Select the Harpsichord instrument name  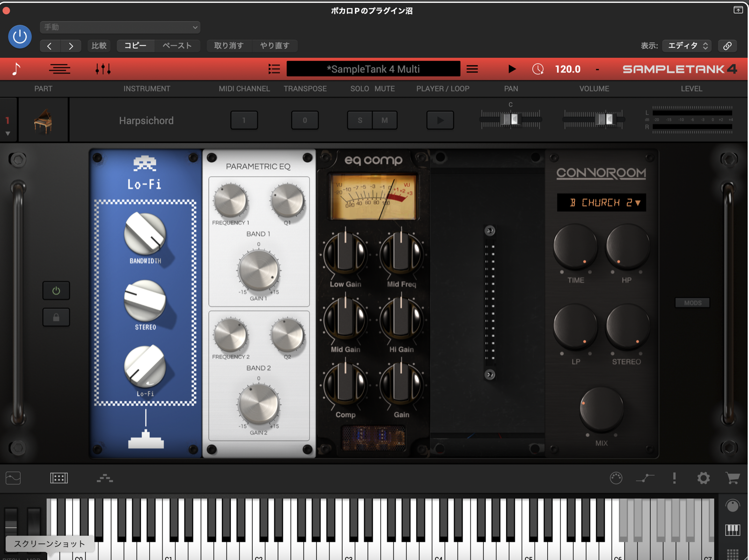click(146, 121)
